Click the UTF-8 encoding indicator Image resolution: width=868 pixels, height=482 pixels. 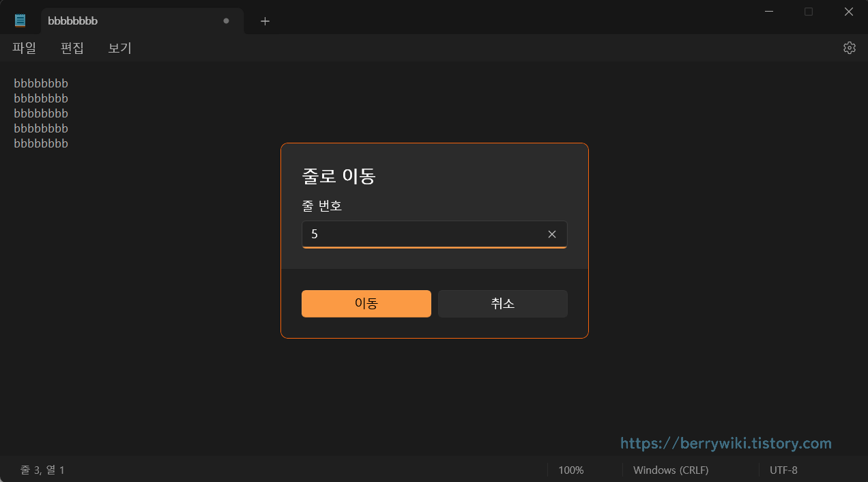point(783,470)
